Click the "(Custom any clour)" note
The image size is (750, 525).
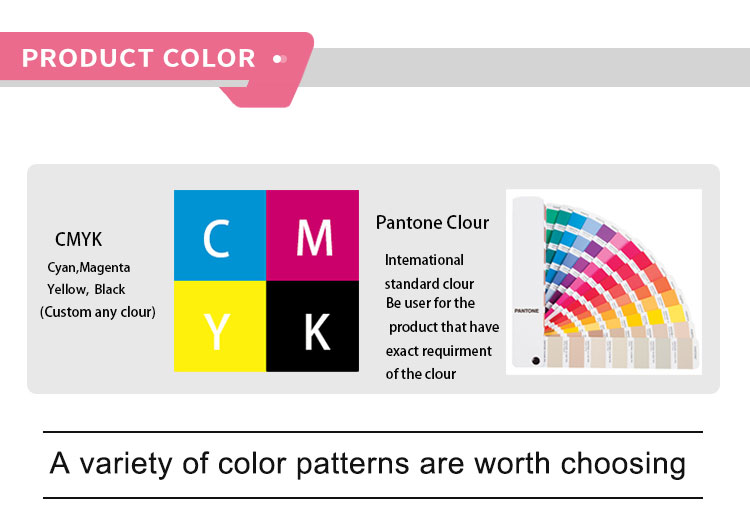tap(98, 312)
